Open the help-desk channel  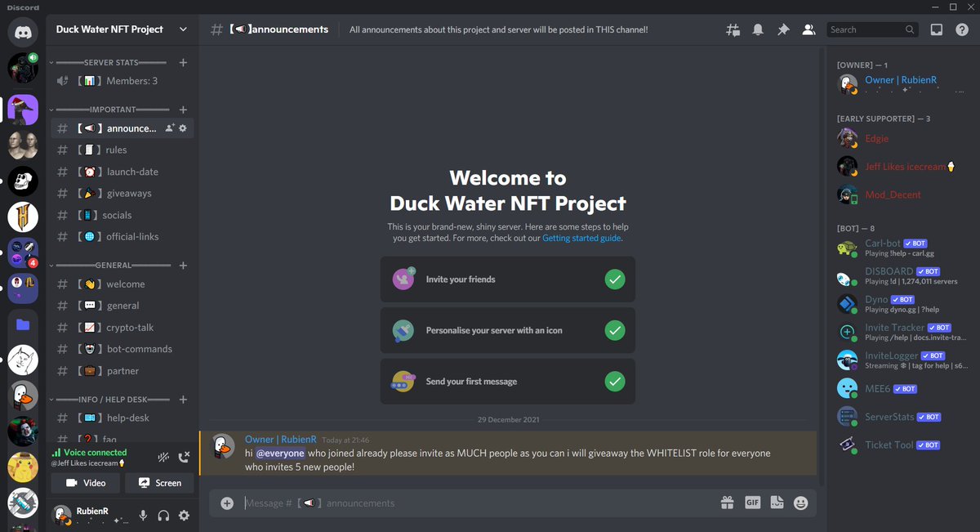point(122,418)
